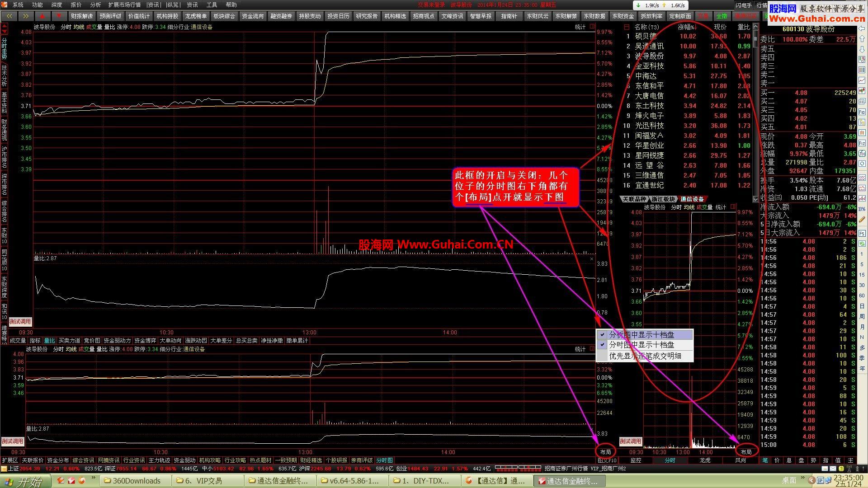
Task: Click the 研究报告 toolbar button
Action: 367,16
